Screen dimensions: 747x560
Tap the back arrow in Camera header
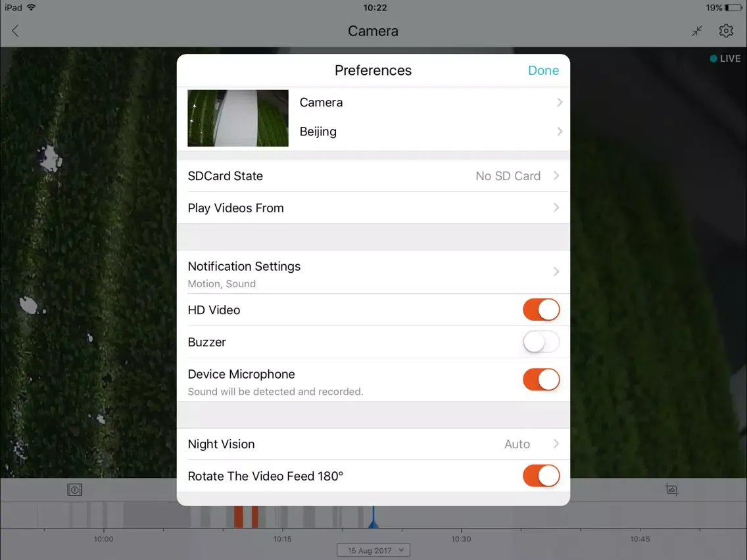(15, 31)
